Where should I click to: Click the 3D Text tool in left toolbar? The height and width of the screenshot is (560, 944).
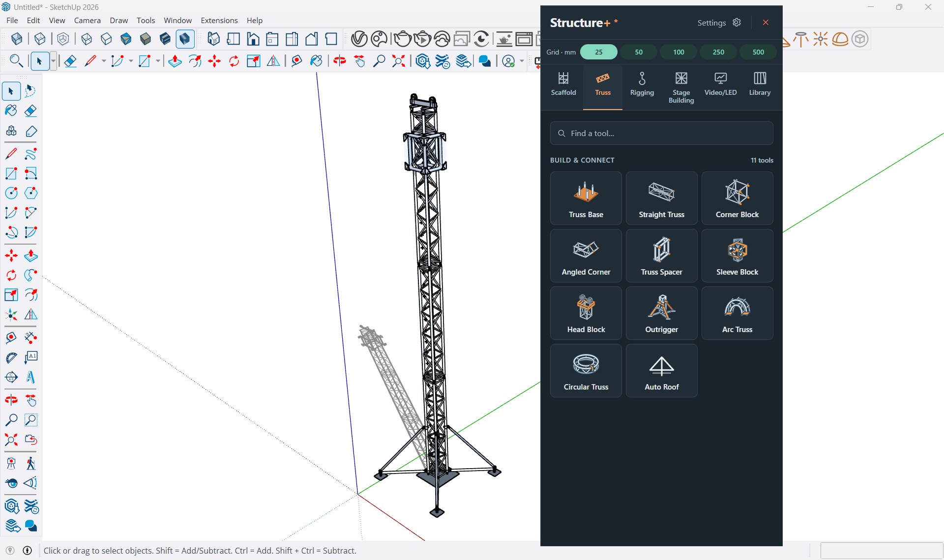[30, 377]
